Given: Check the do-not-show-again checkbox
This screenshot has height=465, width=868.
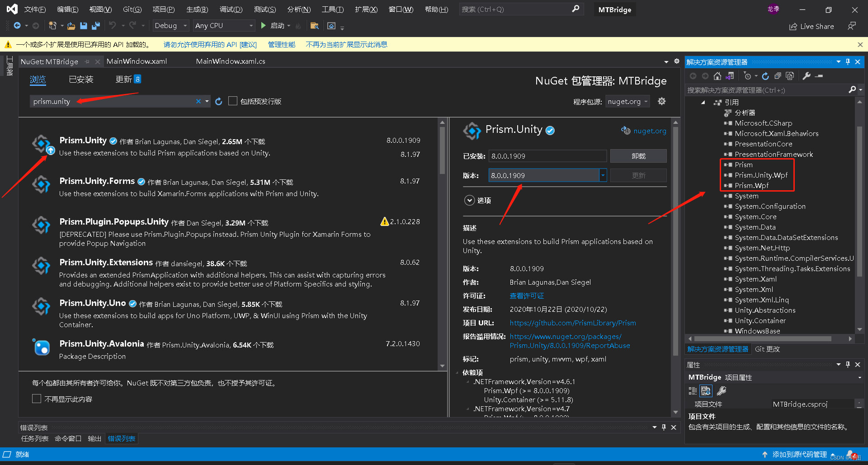Looking at the screenshot, I should click(x=37, y=399).
